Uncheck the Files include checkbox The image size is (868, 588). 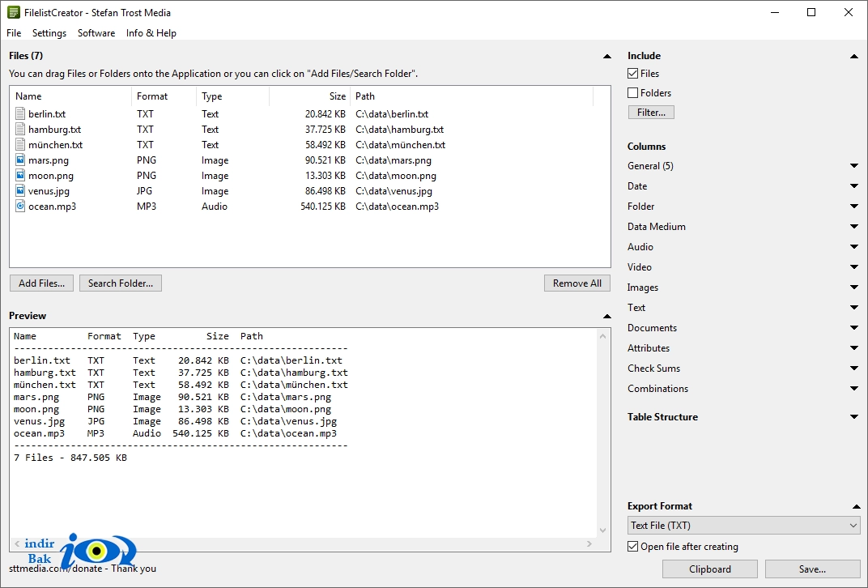point(632,73)
